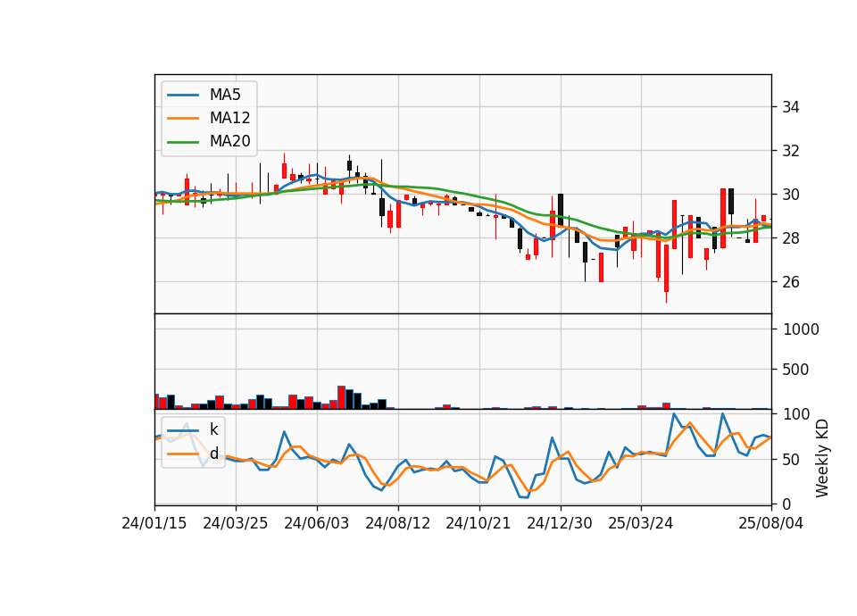This screenshot has width=857, height=616.
Task: Click the blue MA5 legend line sample
Action: point(183,96)
